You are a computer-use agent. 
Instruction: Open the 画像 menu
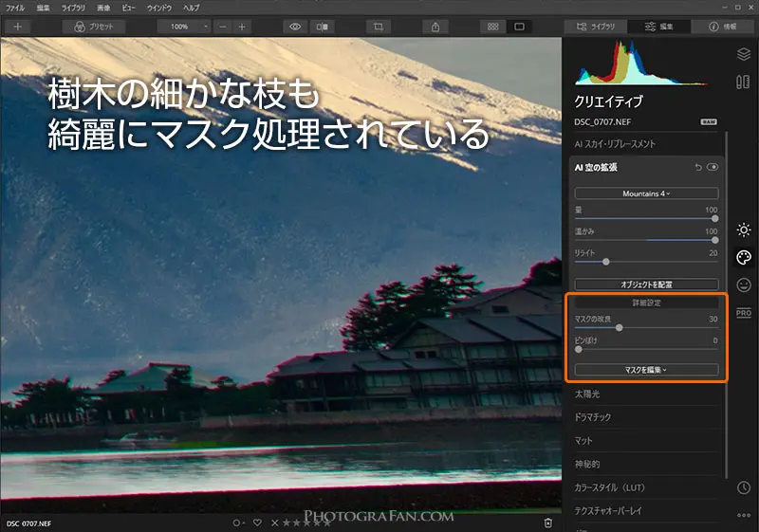pyautogui.click(x=103, y=8)
